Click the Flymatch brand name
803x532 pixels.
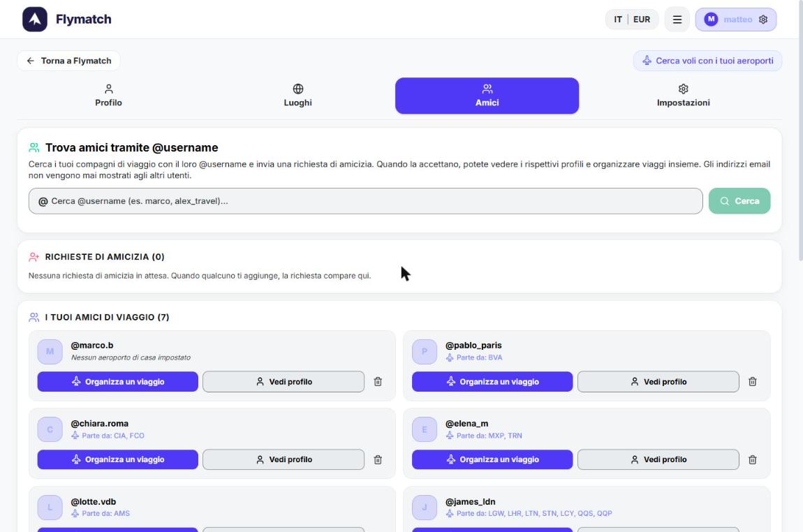click(84, 20)
